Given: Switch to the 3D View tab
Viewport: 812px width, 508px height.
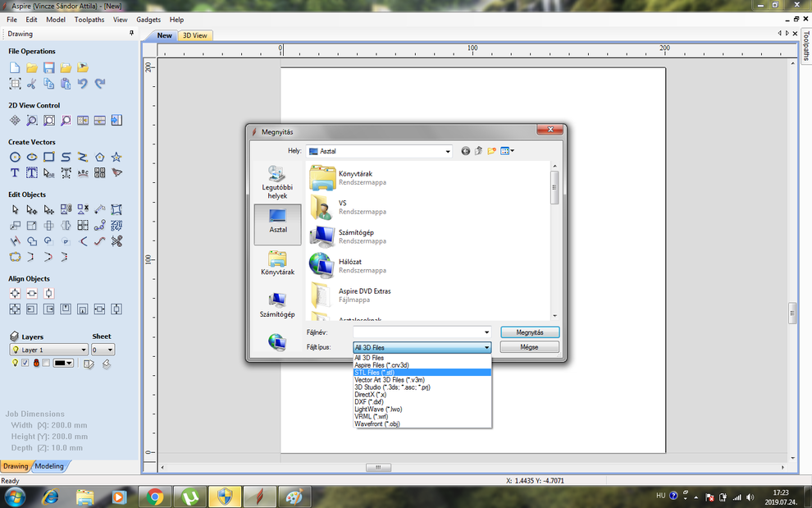Looking at the screenshot, I should [x=194, y=35].
